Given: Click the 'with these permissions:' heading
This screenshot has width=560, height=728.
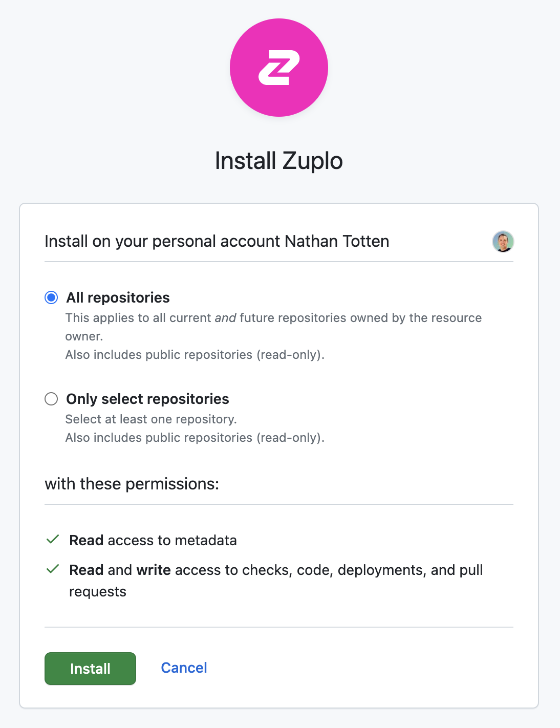Looking at the screenshot, I should point(132,484).
